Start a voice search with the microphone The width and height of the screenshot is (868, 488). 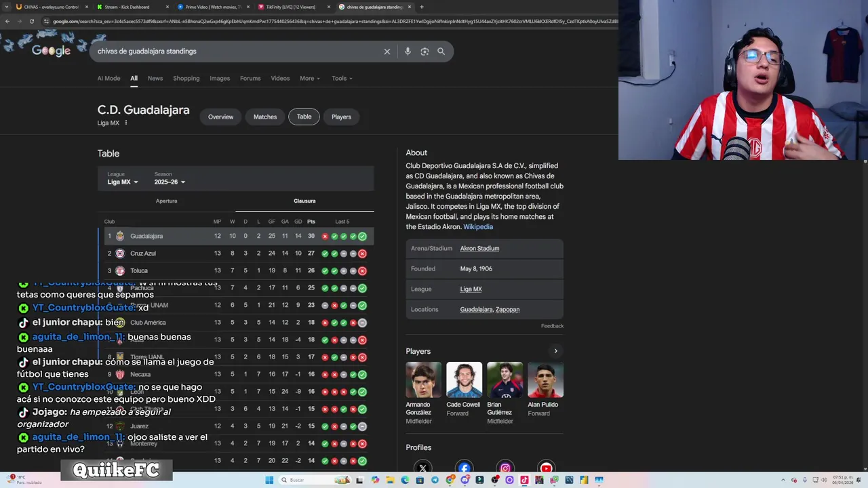click(x=408, y=52)
